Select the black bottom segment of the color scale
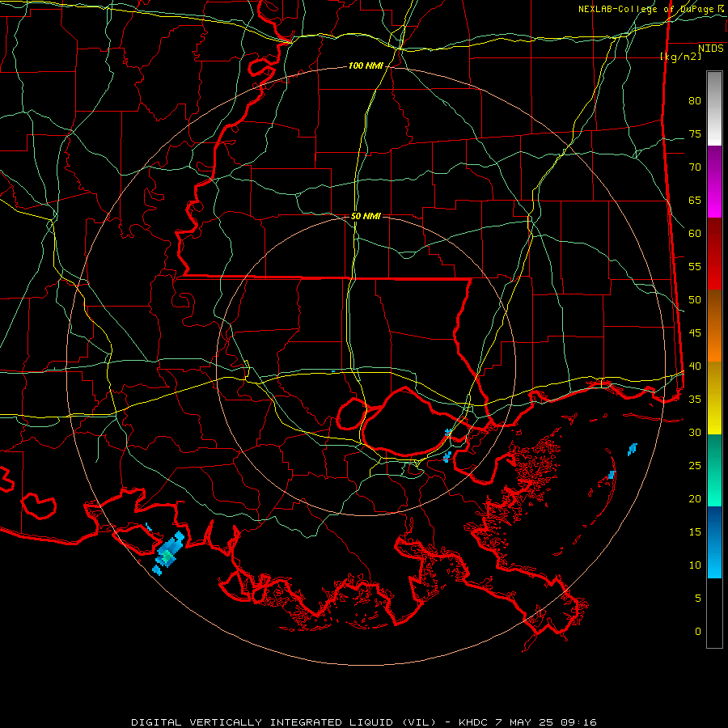The image size is (728, 728). click(x=714, y=613)
